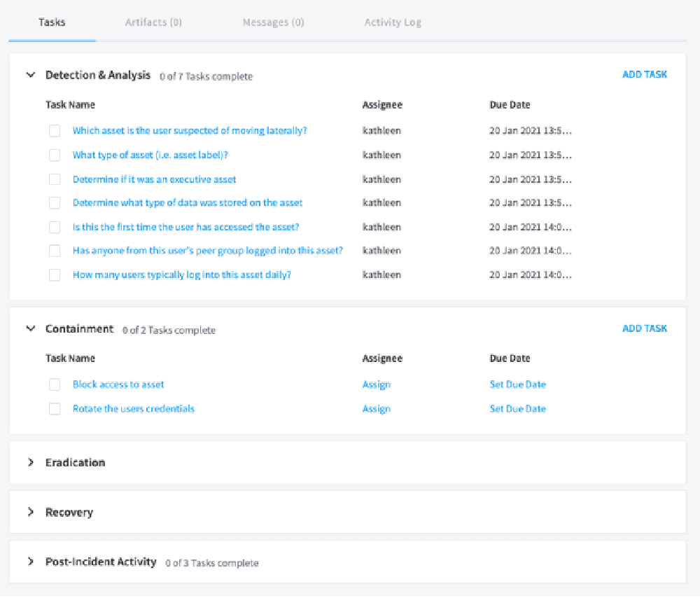Open 'Determine if it was an executive asset'
The height and width of the screenshot is (598, 700).
pyautogui.click(x=154, y=179)
